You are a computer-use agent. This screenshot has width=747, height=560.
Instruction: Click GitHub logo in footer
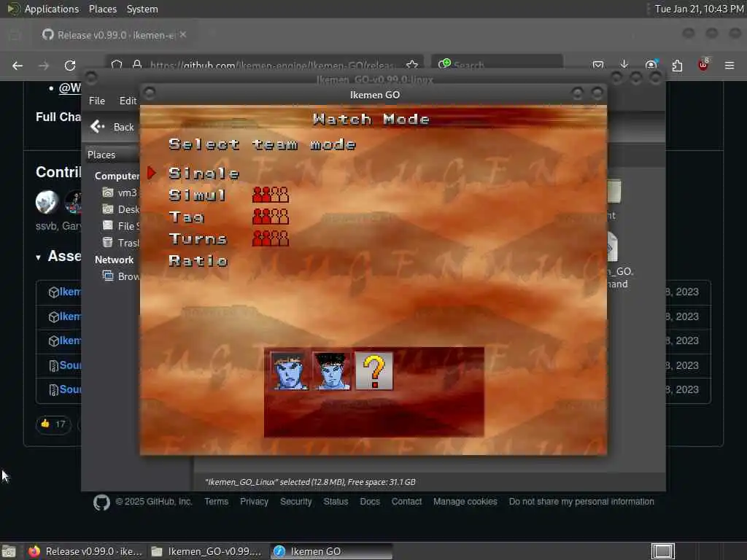click(x=101, y=502)
